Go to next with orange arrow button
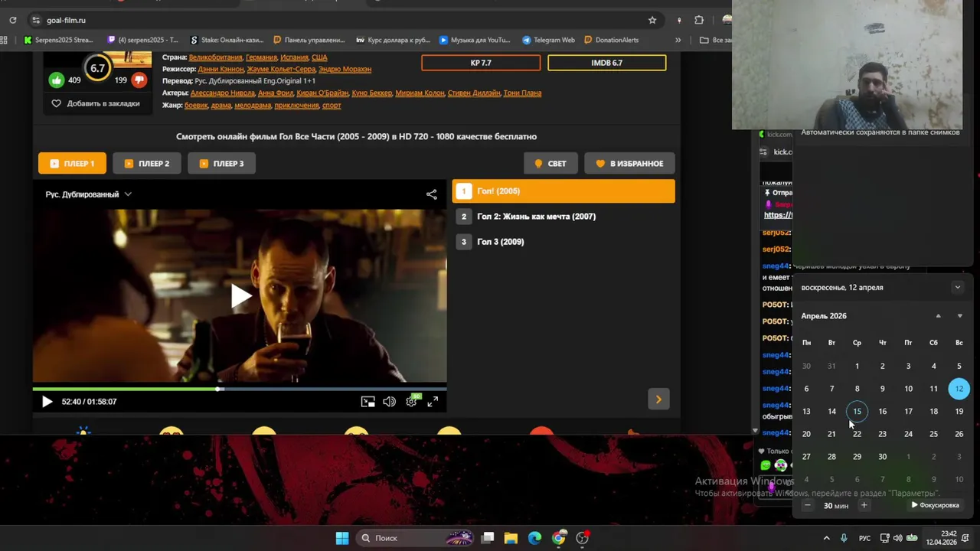The image size is (980, 551). point(658,399)
